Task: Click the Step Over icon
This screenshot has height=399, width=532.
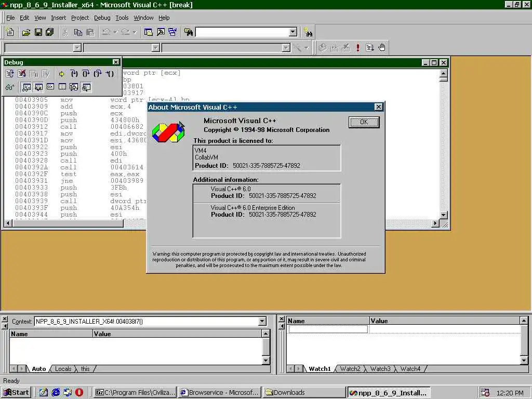Action: coord(86,74)
